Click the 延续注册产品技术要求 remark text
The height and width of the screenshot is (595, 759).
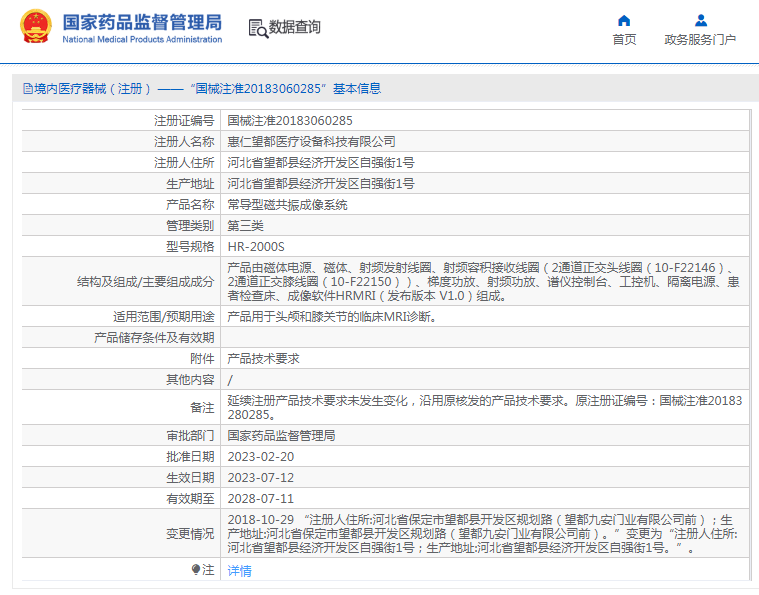coord(485,408)
